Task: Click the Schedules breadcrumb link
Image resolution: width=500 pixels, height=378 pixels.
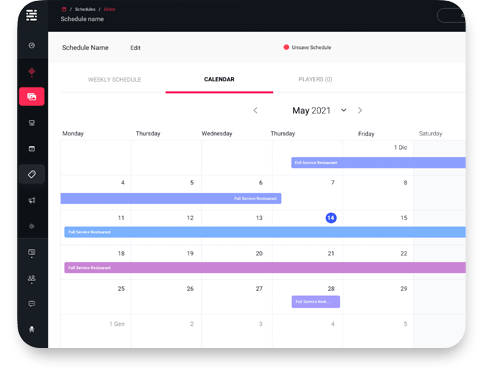Action: [x=85, y=9]
